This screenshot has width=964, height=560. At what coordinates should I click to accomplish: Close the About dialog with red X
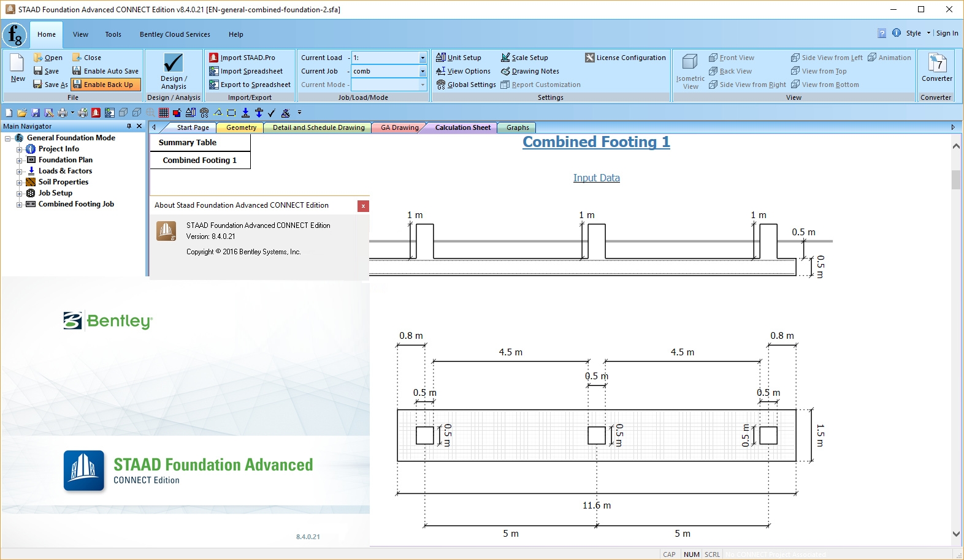(363, 206)
